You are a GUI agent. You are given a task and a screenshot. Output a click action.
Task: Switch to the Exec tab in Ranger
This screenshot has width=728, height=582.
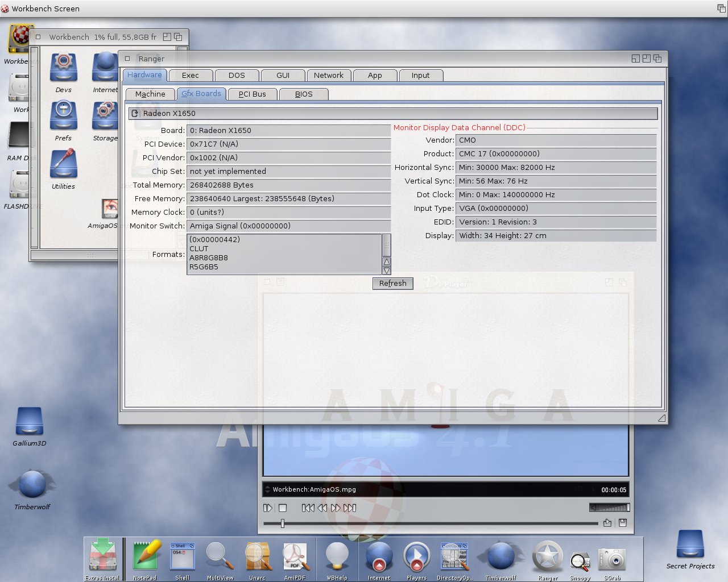coord(191,75)
